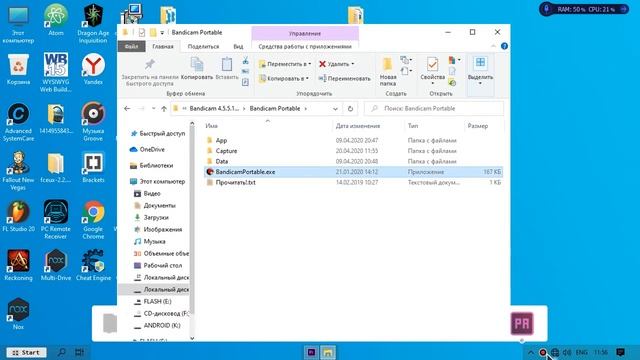Launch Yandex browser shortcut

(x=93, y=69)
